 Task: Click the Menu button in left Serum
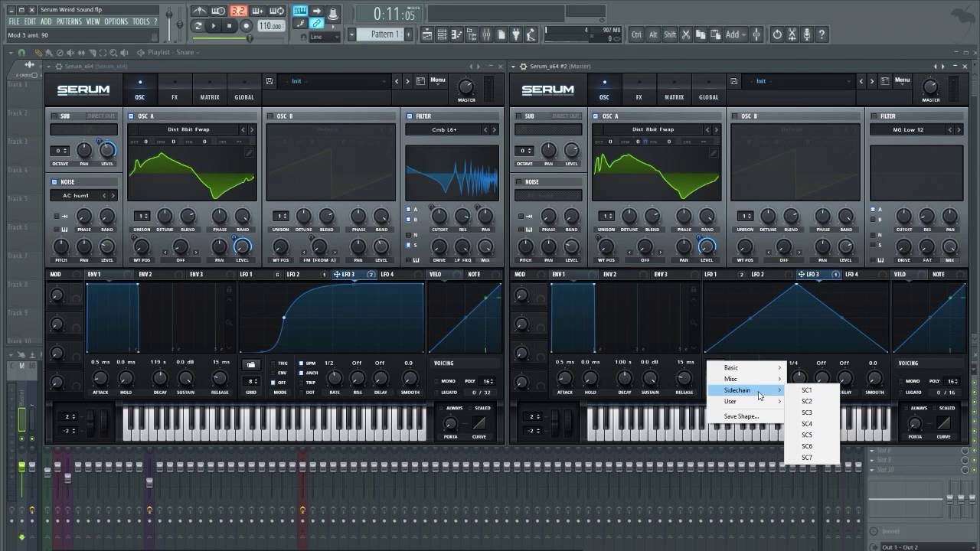pyautogui.click(x=437, y=80)
